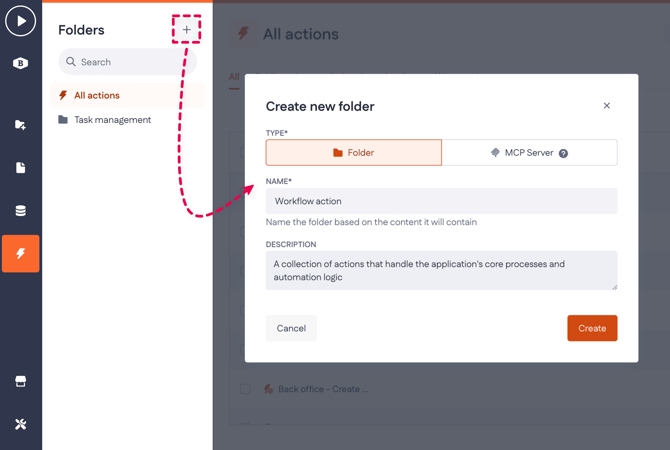Click into the Description text area
The height and width of the screenshot is (450, 670).
tap(441, 270)
